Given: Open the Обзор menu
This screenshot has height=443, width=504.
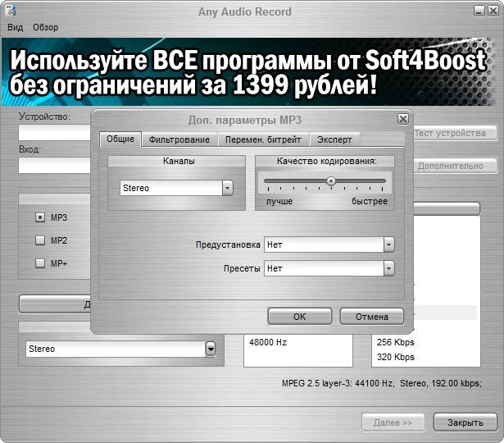Looking at the screenshot, I should [46, 27].
